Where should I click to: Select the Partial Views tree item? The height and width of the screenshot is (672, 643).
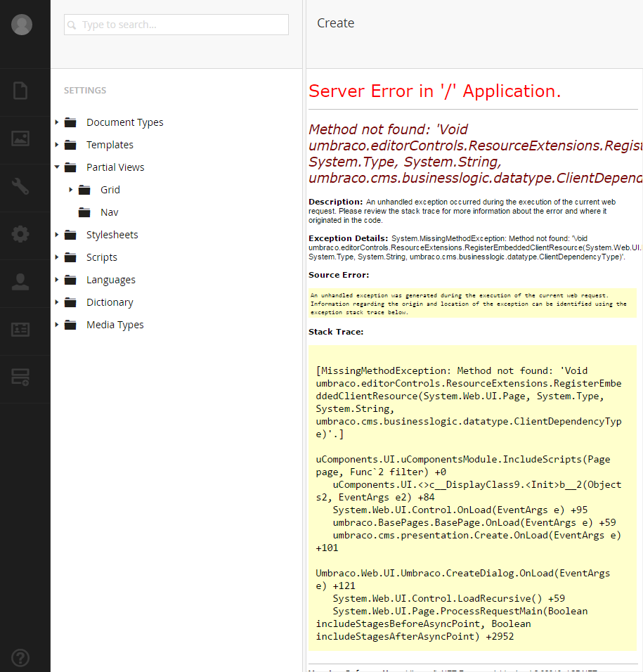click(x=115, y=167)
